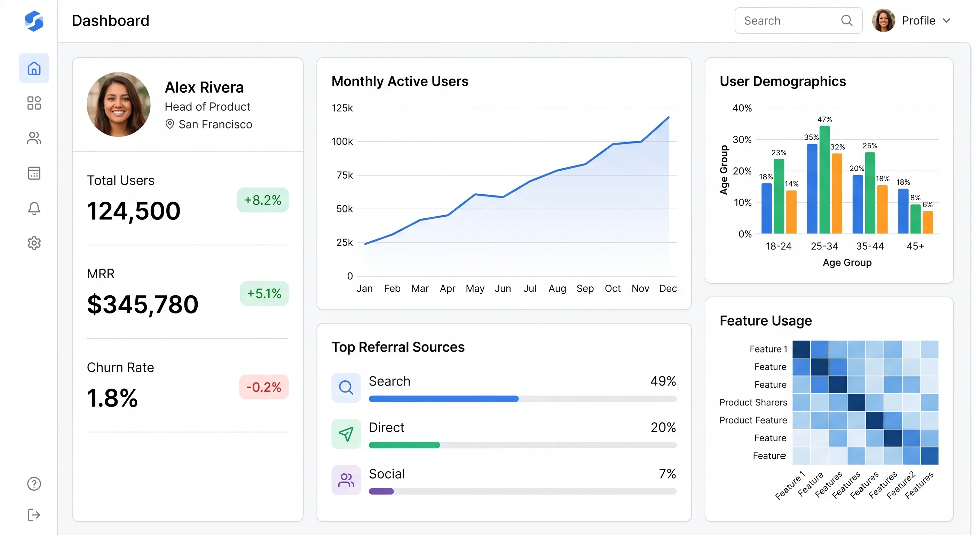Image resolution: width=980 pixels, height=535 pixels.
Task: Click the Direct referral paper-plane icon
Action: [x=346, y=434]
